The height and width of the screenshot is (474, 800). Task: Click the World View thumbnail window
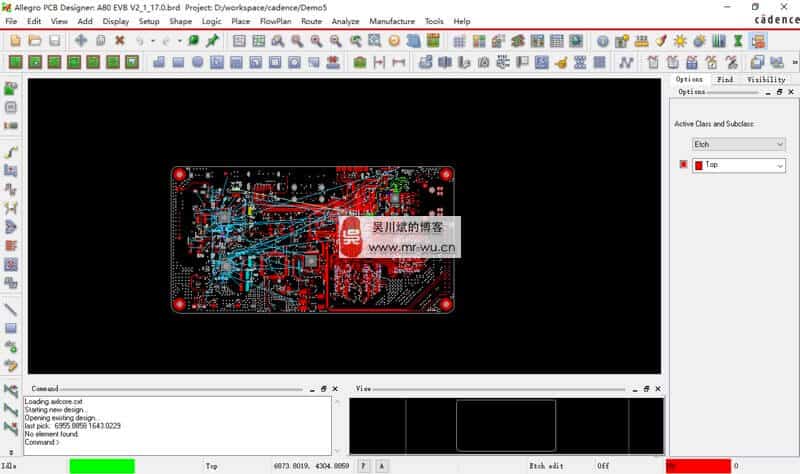pos(505,425)
